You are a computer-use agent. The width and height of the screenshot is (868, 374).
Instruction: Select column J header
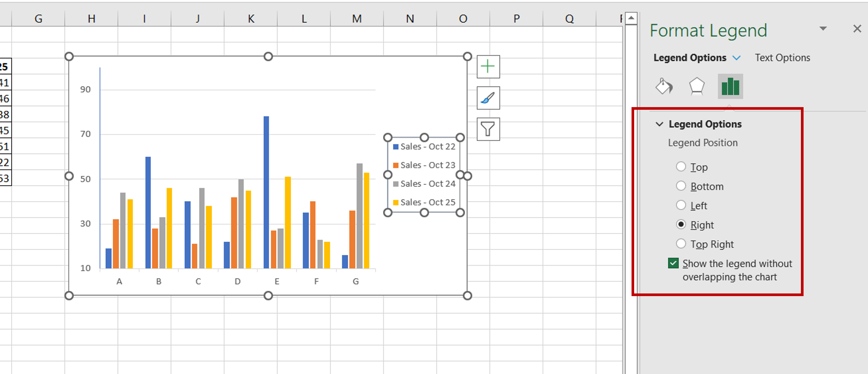[198, 18]
